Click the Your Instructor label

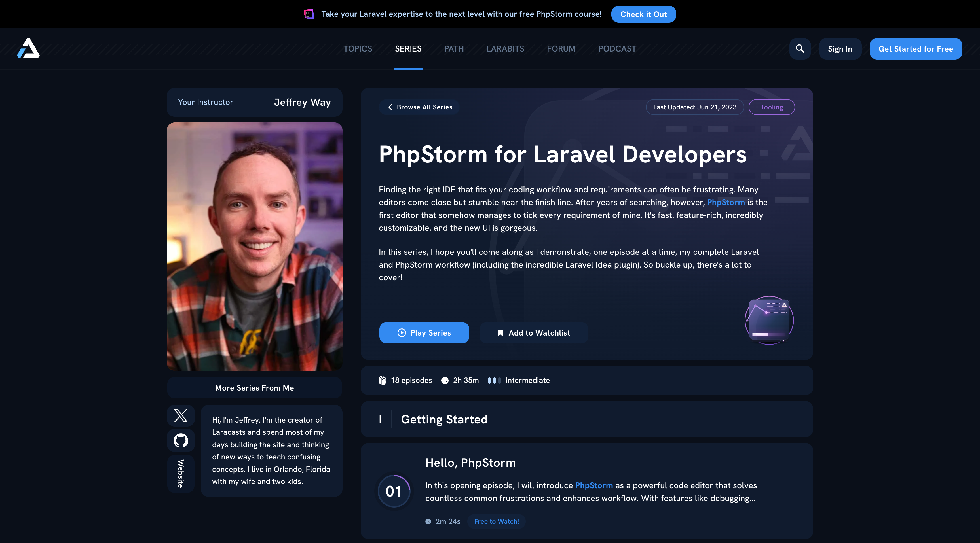(205, 102)
